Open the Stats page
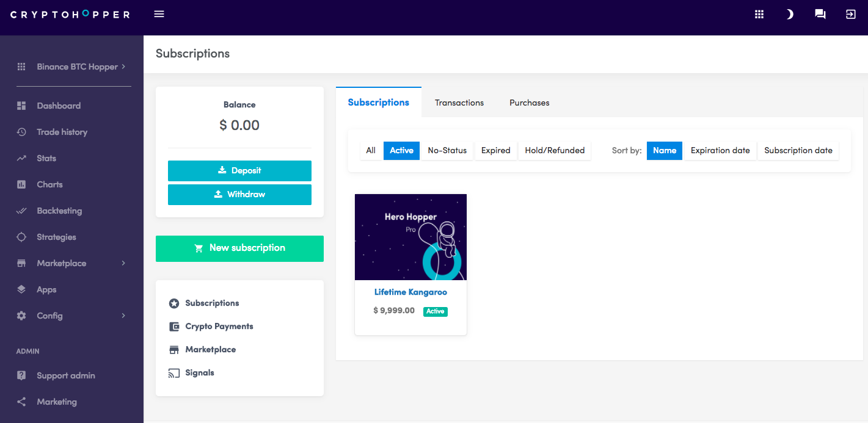 tap(46, 158)
